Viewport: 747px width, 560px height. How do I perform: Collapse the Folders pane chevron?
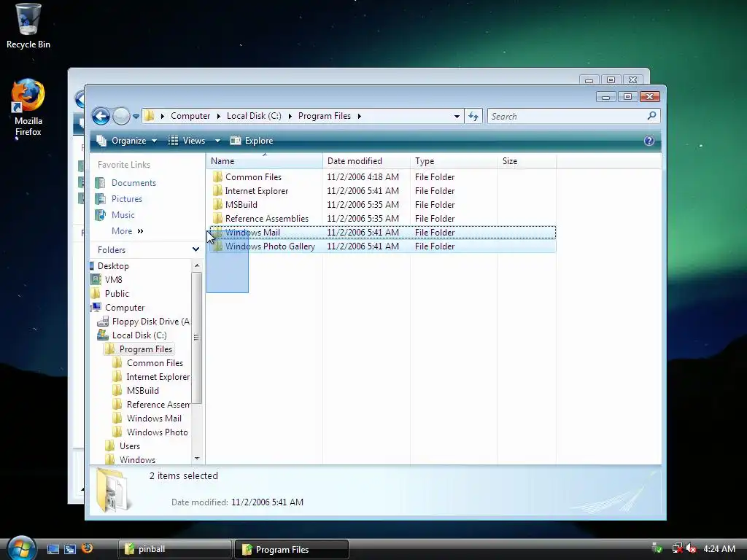tap(196, 249)
